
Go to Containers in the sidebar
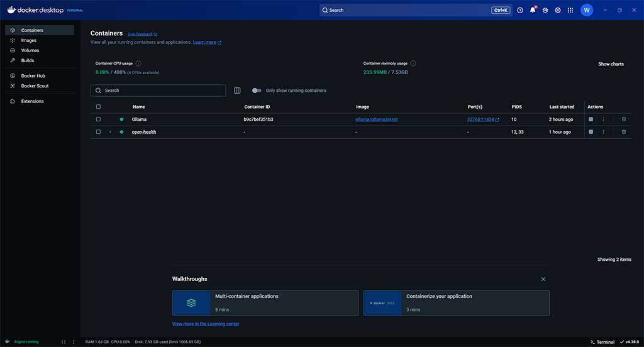click(40, 30)
